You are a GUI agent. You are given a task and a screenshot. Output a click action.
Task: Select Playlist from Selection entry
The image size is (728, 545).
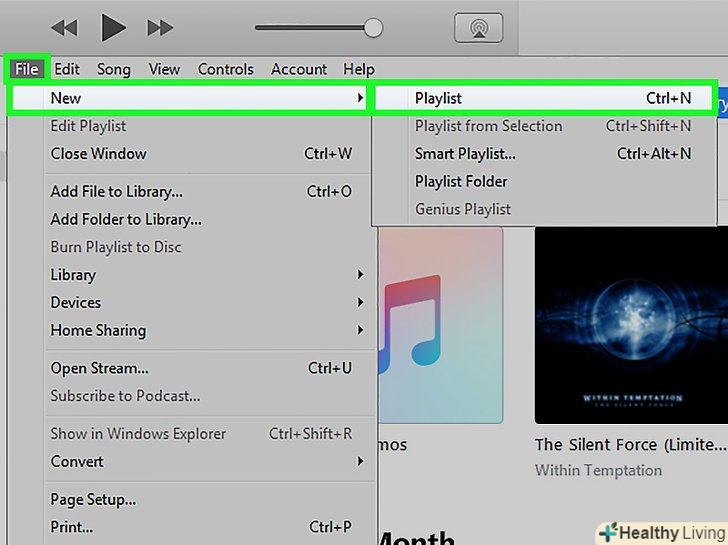tap(543, 126)
